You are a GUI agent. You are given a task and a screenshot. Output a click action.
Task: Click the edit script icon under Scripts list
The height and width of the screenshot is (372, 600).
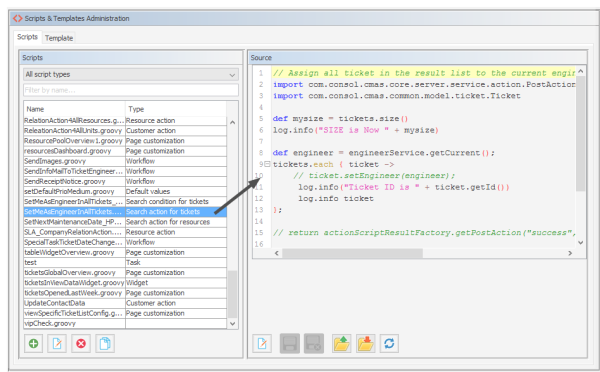coord(57,343)
